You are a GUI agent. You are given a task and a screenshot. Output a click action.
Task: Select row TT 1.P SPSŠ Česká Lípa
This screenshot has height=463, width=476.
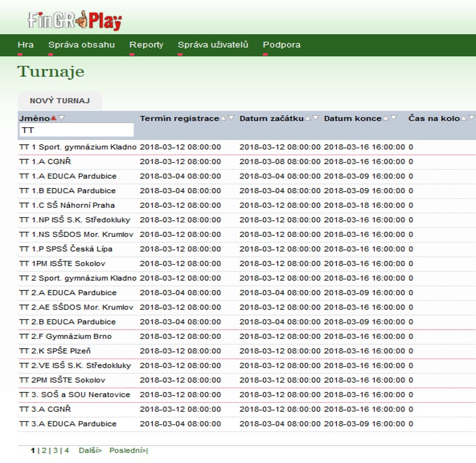(x=246, y=249)
